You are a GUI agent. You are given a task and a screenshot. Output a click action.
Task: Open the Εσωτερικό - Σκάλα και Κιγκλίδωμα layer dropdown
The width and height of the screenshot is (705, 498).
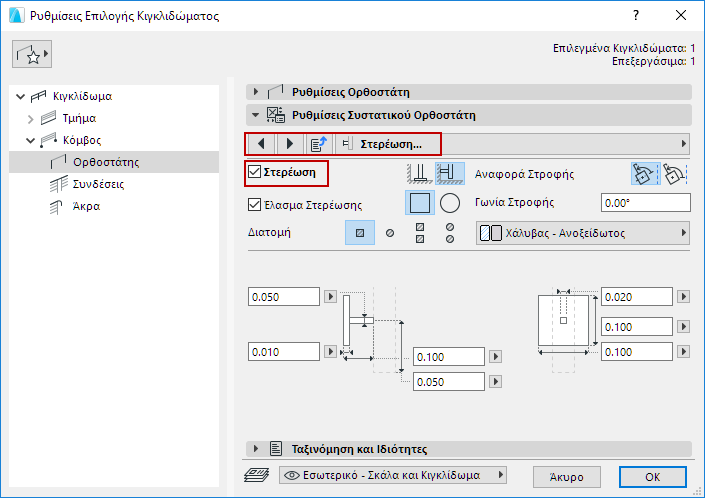(393, 475)
